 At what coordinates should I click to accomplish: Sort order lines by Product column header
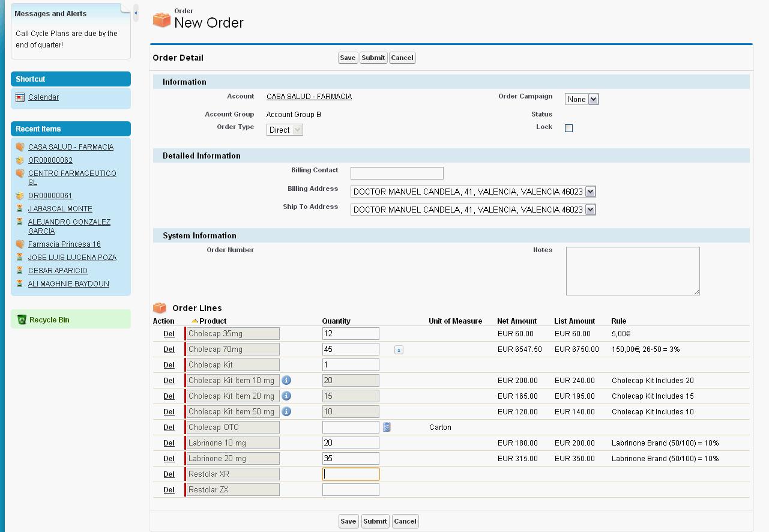click(213, 321)
